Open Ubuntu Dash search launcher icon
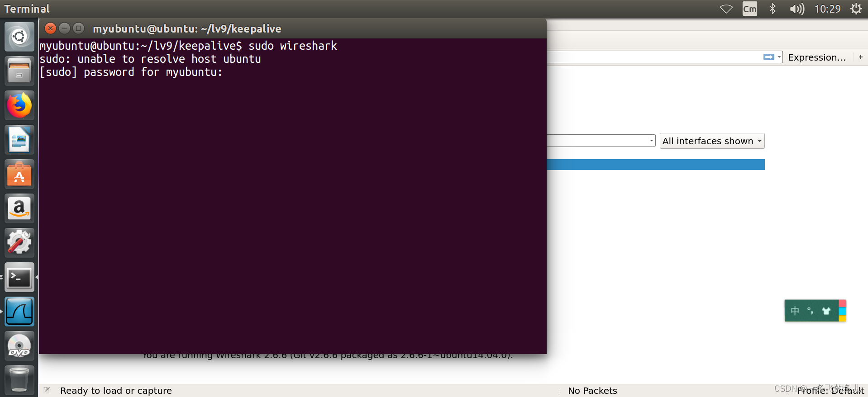This screenshot has height=397, width=868. (x=19, y=36)
